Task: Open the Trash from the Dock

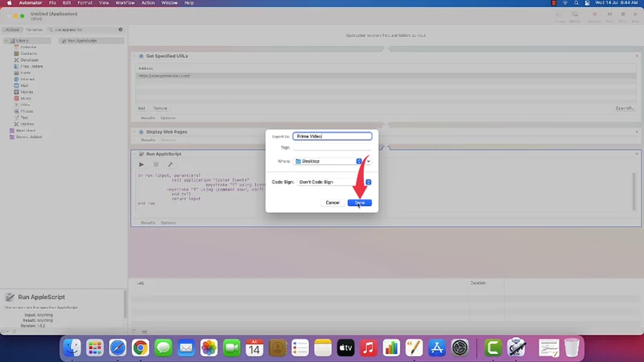Action: (x=572, y=348)
